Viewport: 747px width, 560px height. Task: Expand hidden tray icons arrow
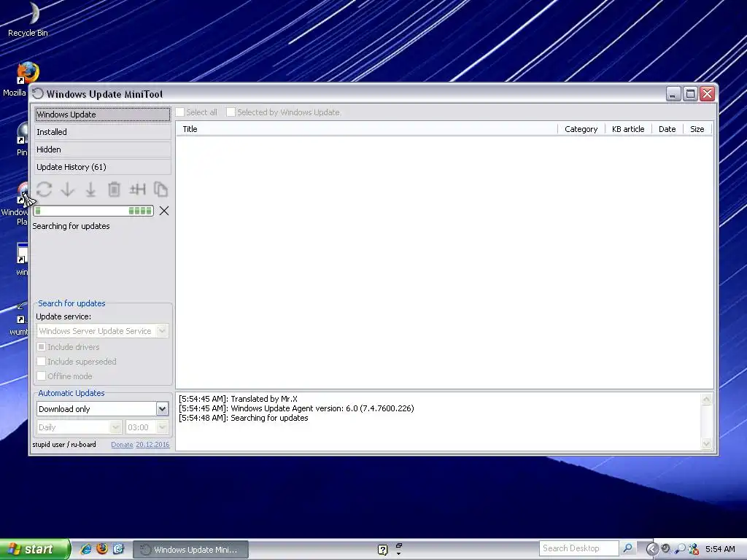(651, 550)
